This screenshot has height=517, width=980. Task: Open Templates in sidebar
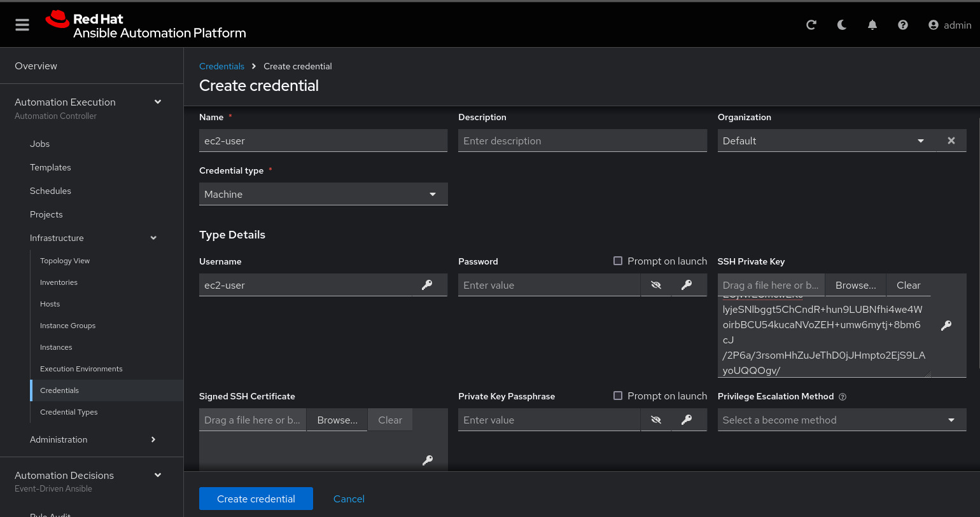[50, 167]
